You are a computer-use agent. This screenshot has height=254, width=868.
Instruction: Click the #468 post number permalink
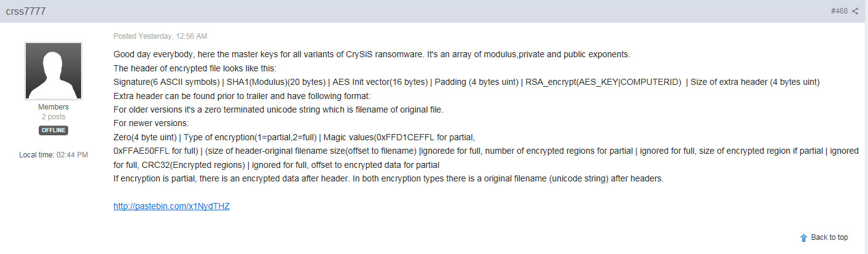tap(839, 11)
